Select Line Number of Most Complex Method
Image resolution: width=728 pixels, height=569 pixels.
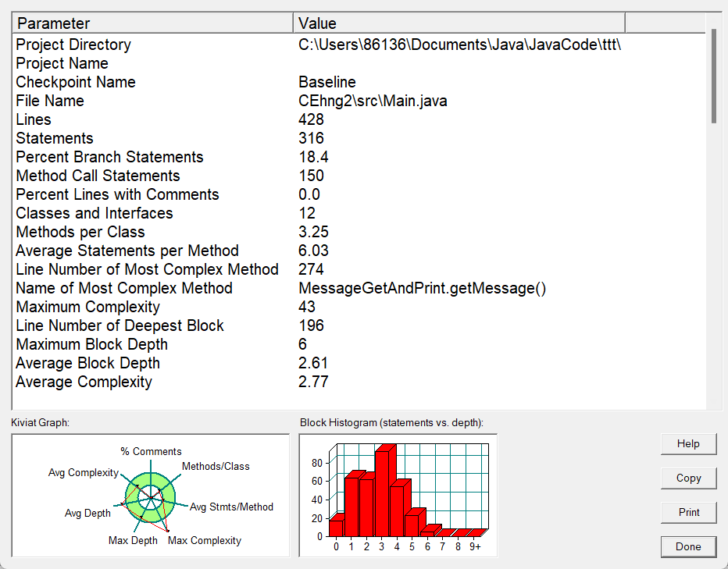tap(147, 269)
